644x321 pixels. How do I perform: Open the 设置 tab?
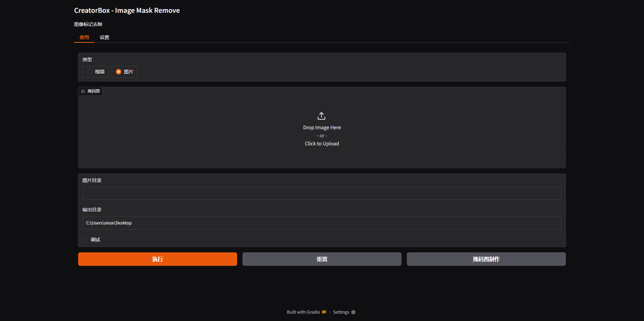[104, 37]
